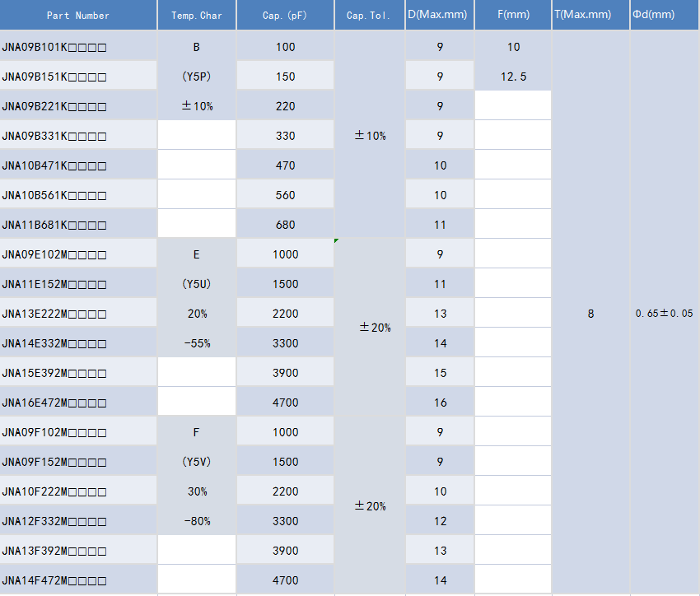Image resolution: width=700 pixels, height=596 pixels.
Task: Click the T(Max.mm) column header
Action: 590,15
